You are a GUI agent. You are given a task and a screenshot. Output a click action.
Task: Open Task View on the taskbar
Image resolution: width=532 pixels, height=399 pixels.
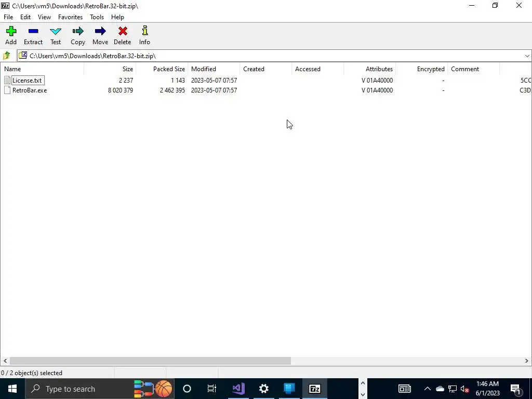pyautogui.click(x=212, y=389)
